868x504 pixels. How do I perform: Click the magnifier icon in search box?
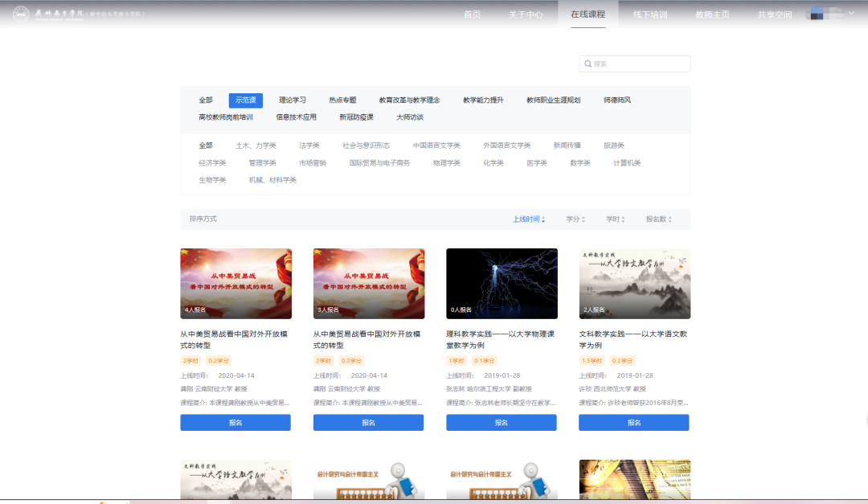pos(588,64)
